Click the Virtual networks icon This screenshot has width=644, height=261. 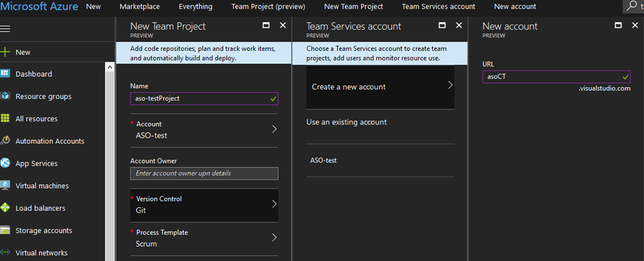pos(6,253)
